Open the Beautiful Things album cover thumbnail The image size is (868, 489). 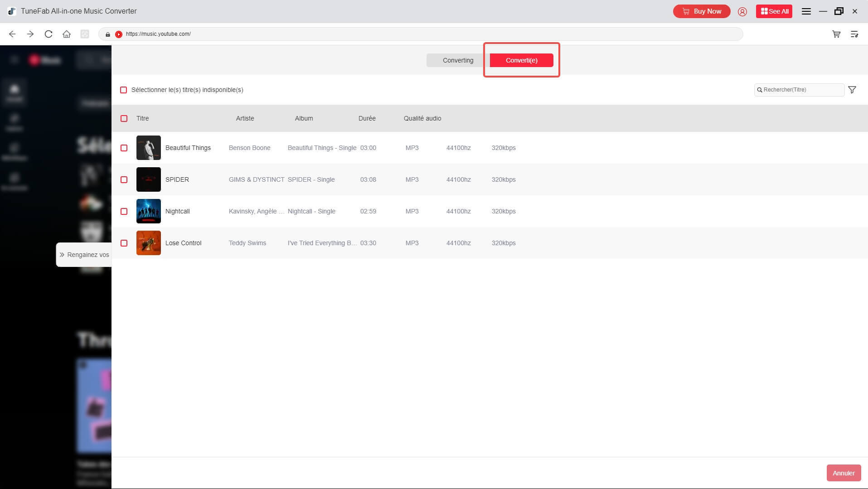[149, 148]
